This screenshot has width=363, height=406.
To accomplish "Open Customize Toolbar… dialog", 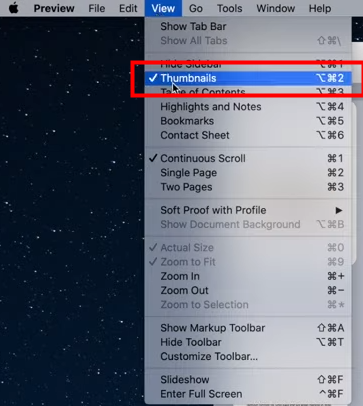I will 248,357.
